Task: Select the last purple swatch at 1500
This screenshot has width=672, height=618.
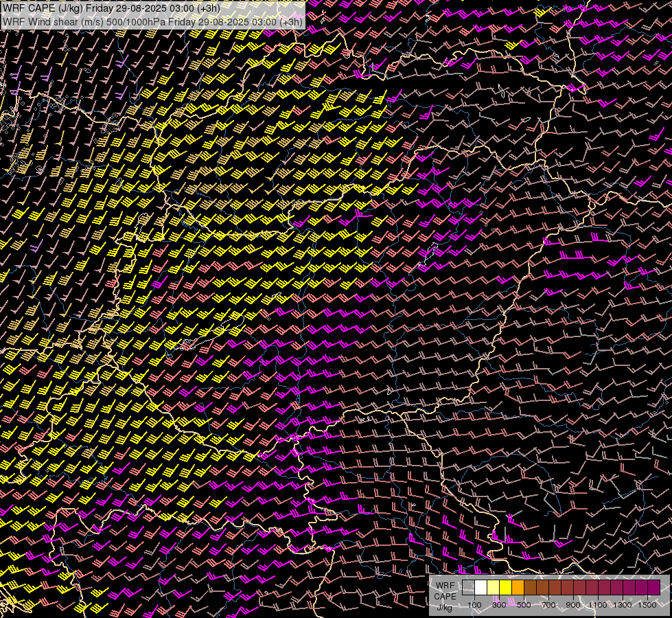Action: 654,588
